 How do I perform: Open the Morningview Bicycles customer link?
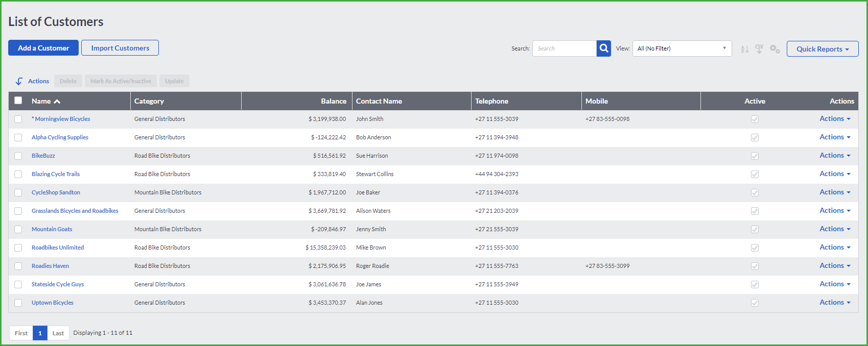[x=61, y=119]
